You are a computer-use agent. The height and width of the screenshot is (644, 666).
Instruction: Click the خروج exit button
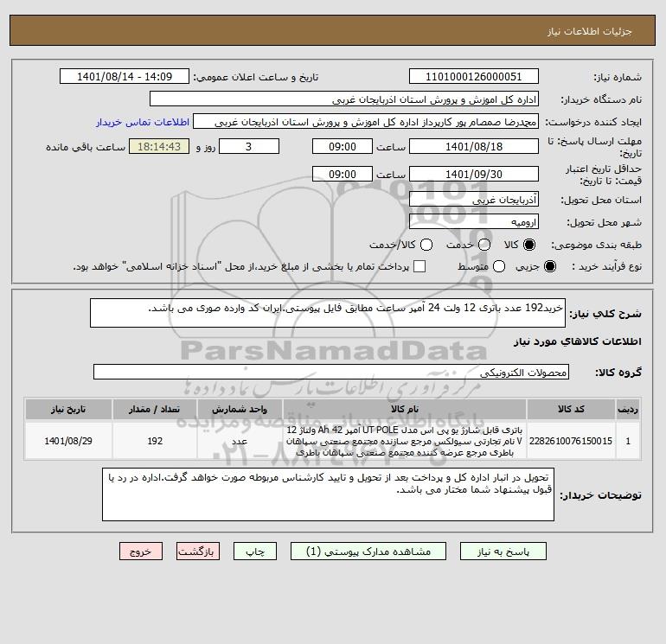click(x=141, y=552)
